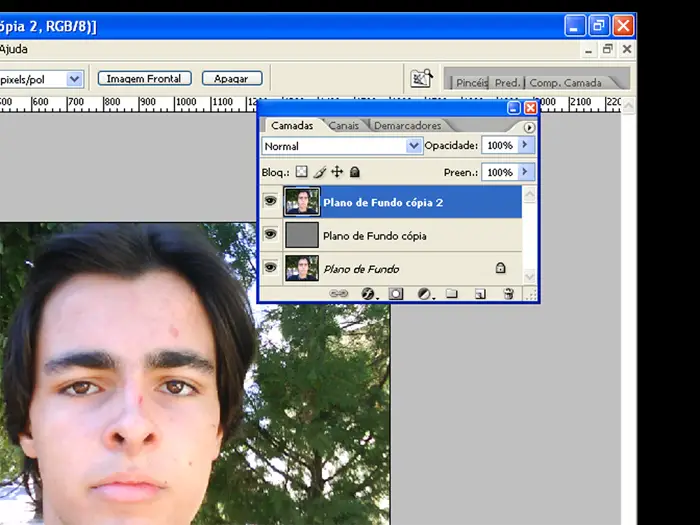Open the pixels/pol units dropdown
The height and width of the screenshot is (525, 700).
[x=74, y=78]
